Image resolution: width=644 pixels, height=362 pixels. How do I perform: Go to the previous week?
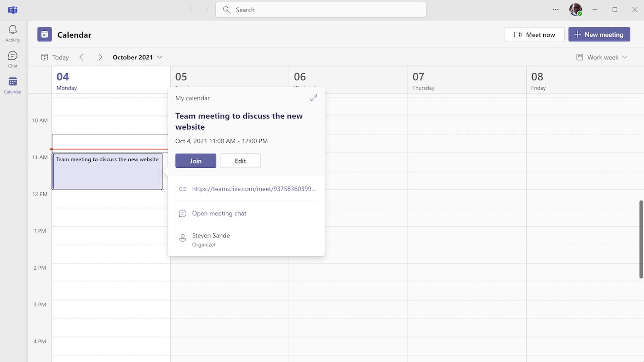[81, 57]
